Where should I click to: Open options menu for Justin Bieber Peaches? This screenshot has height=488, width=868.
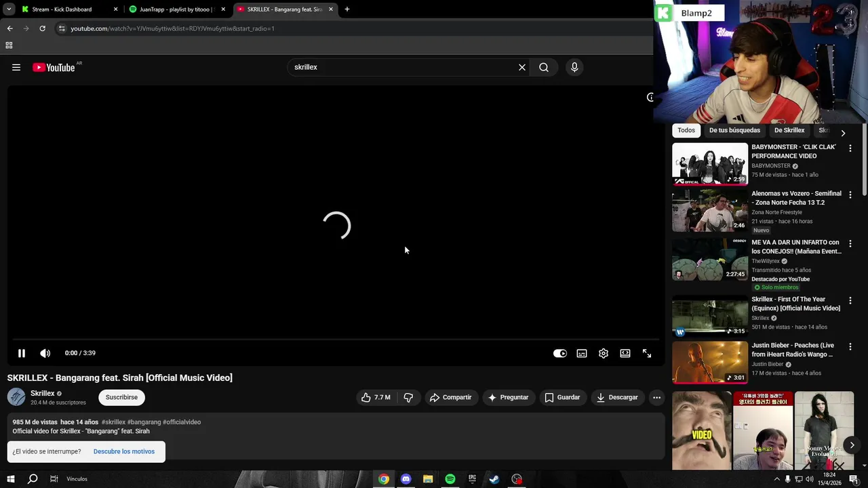(850, 347)
